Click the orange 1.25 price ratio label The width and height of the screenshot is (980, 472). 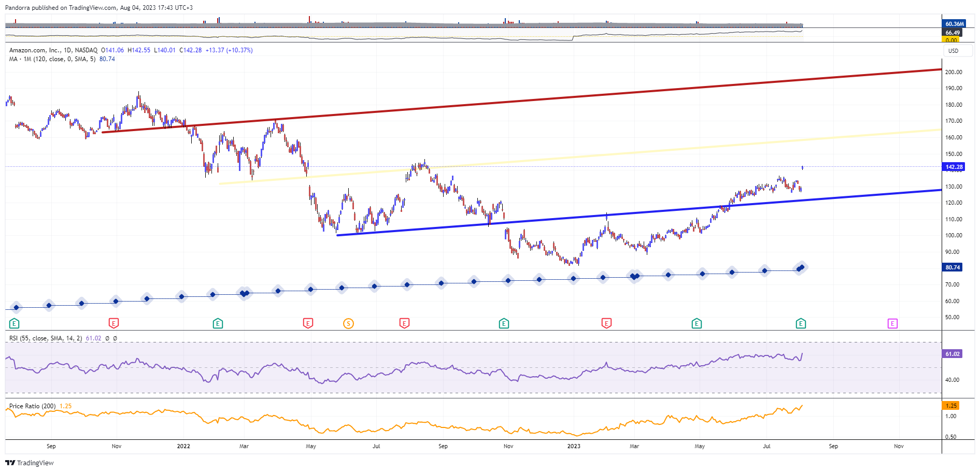(x=951, y=406)
